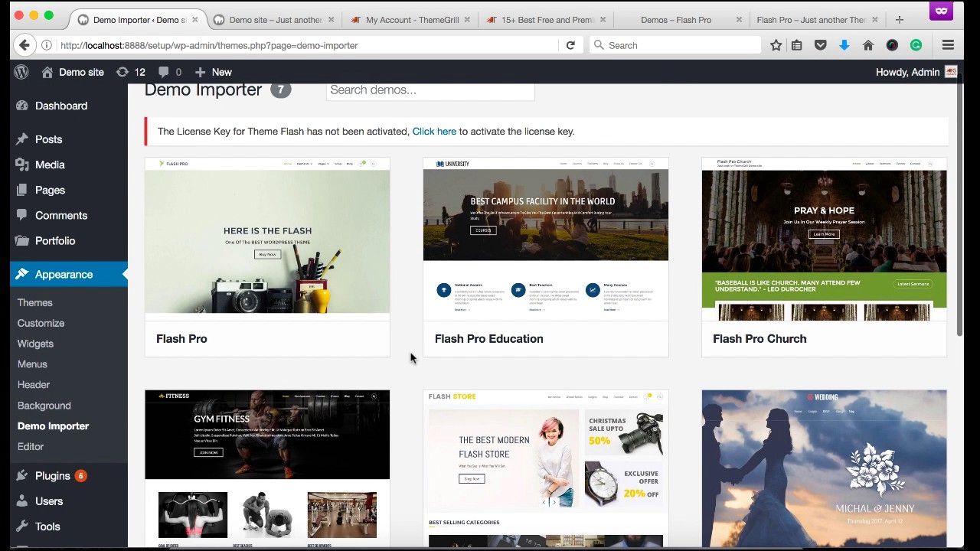The image size is (980, 551).
Task: Open the Header submenu link
Action: pyautogui.click(x=34, y=385)
